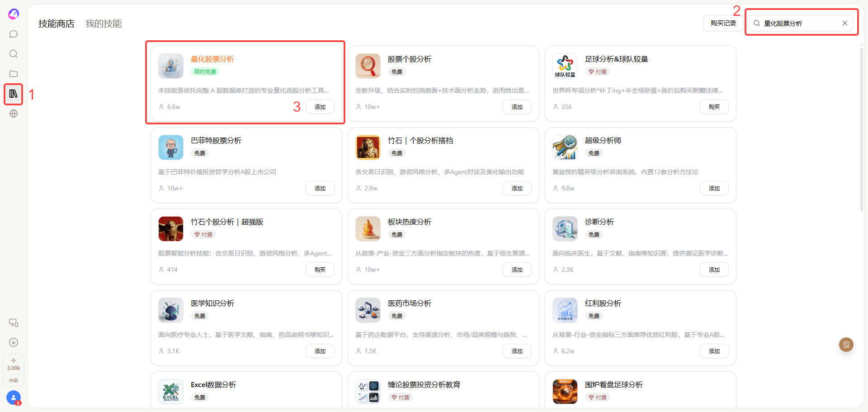Open the app logo at sidebar top
The width and height of the screenshot is (868, 412).
coord(14,14)
